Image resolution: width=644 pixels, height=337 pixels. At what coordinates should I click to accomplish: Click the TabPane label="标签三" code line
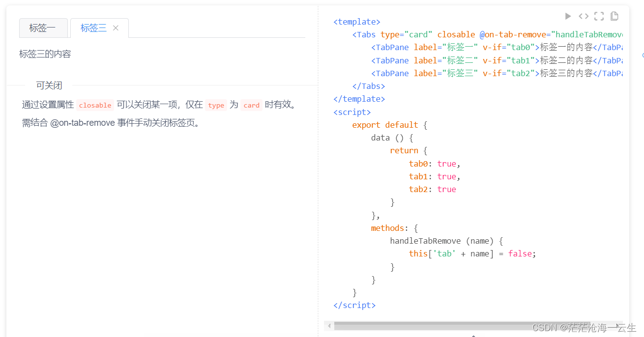[x=497, y=73]
